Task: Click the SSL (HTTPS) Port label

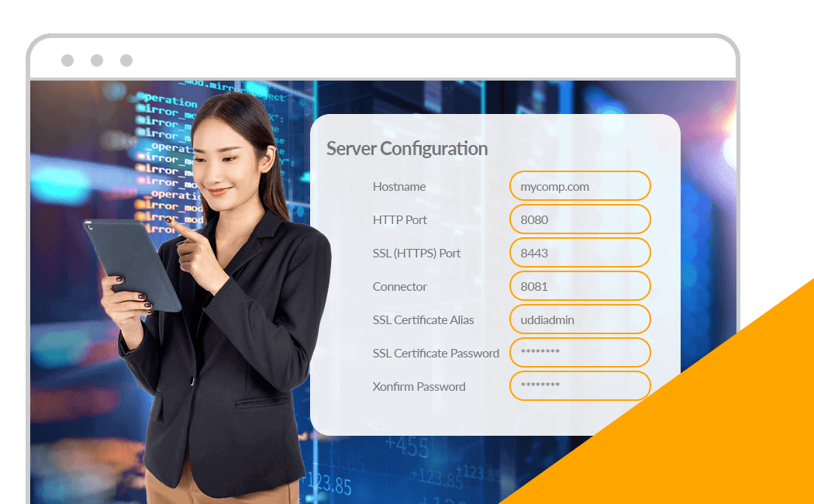Action: coord(416,254)
